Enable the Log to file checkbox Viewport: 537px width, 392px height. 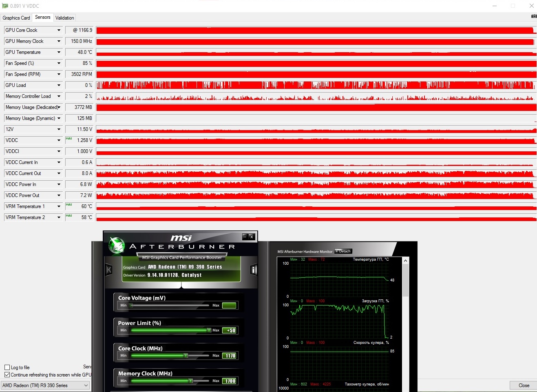click(x=7, y=368)
